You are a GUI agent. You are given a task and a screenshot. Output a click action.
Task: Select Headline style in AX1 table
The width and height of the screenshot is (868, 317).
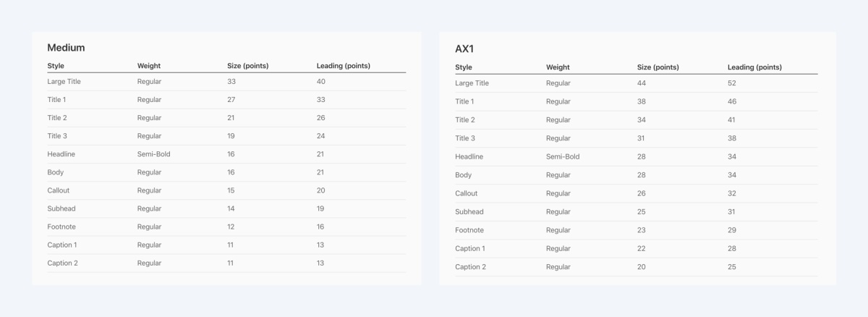click(x=469, y=156)
